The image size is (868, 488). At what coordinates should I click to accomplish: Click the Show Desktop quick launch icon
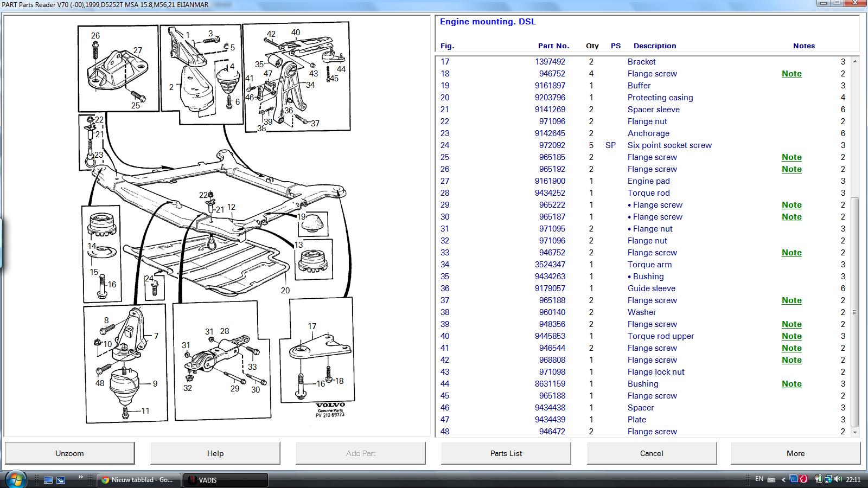click(48, 480)
